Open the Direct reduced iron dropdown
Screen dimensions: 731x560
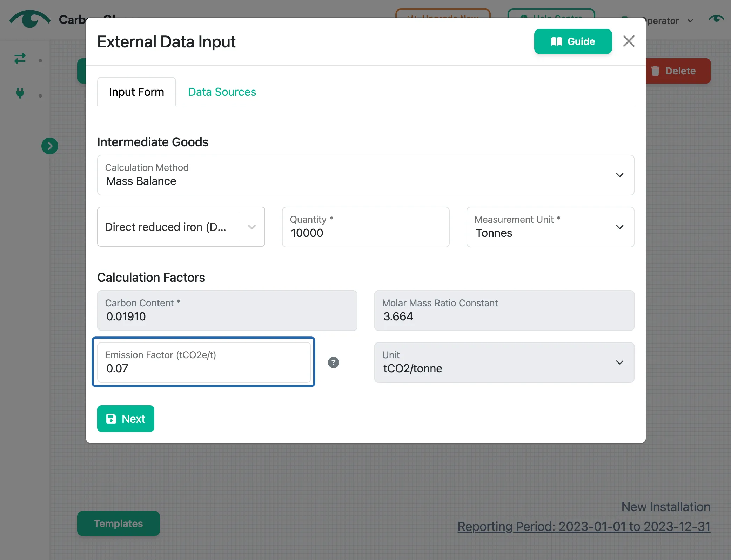[181, 227]
